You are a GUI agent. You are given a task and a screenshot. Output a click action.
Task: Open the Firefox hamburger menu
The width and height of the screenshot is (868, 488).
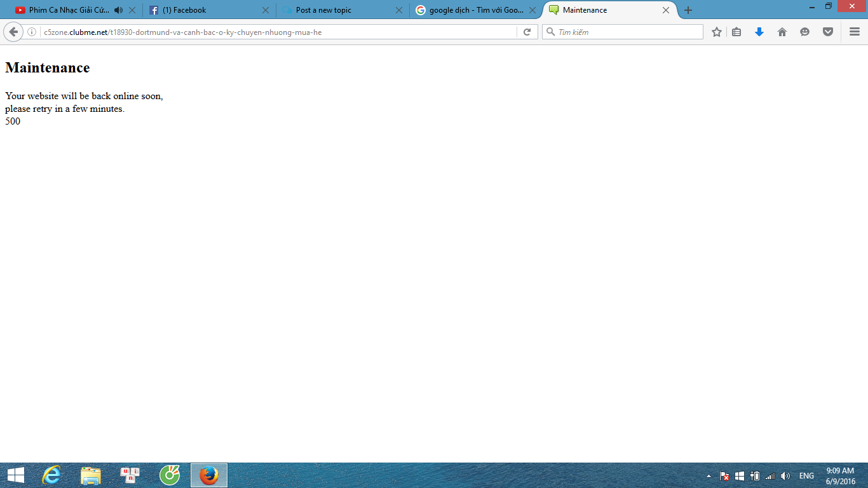tap(854, 32)
